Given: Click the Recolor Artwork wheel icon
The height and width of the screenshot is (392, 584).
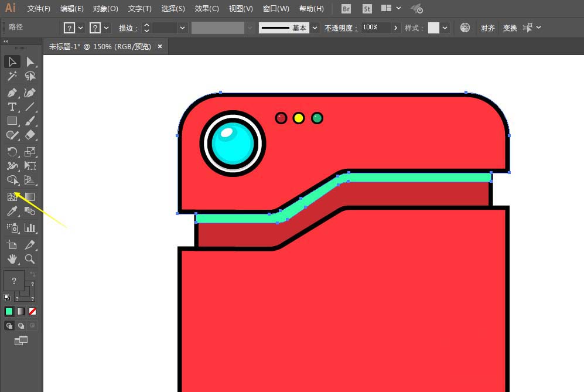Looking at the screenshot, I should 465,28.
